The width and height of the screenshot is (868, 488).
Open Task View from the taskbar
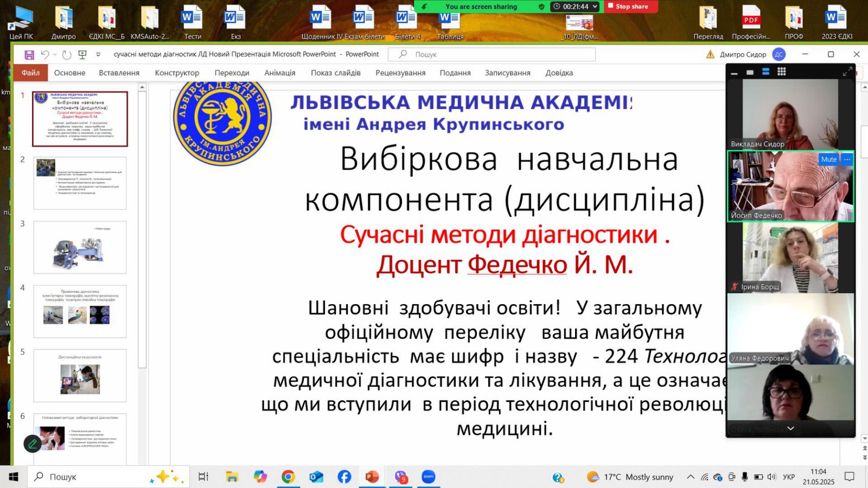click(x=203, y=477)
